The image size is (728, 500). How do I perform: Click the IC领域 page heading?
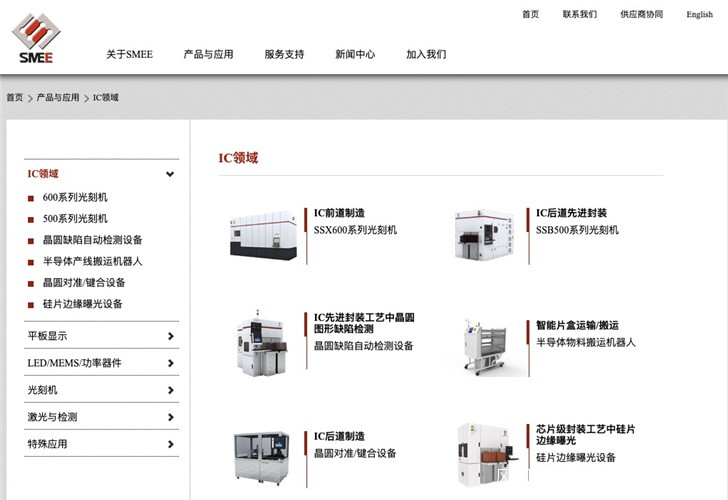(x=238, y=158)
